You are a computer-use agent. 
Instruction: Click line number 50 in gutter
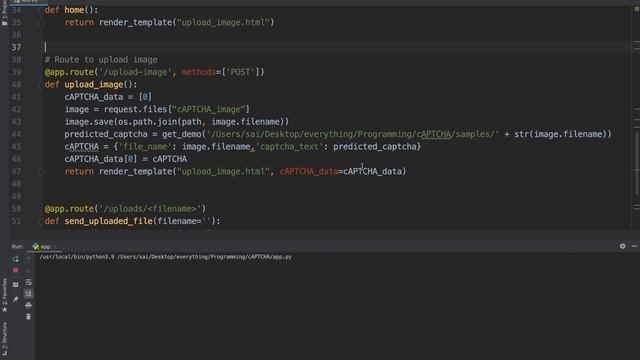tap(16, 209)
